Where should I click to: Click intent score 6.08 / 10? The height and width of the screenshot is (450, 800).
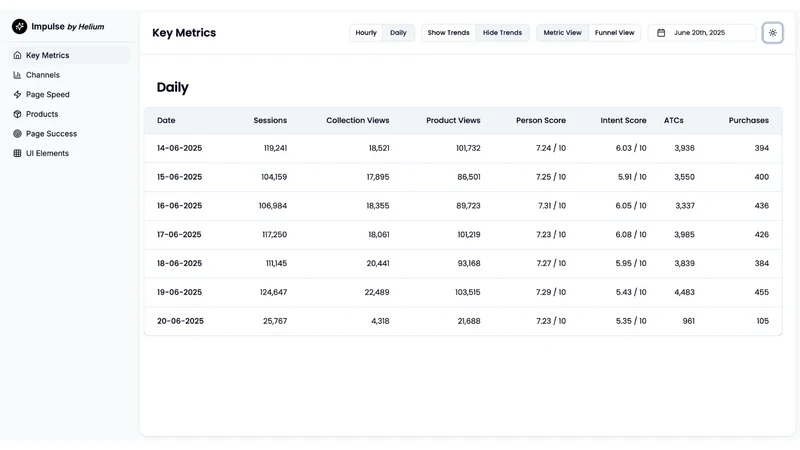(x=631, y=235)
